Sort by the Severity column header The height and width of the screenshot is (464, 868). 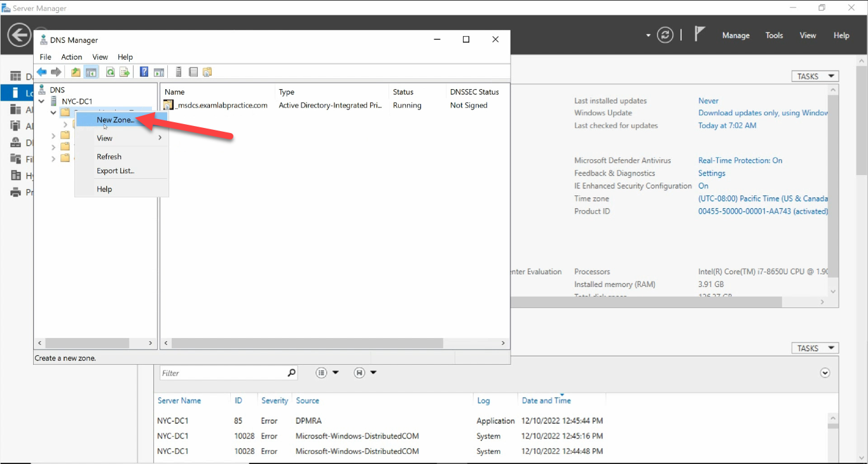[x=275, y=400]
